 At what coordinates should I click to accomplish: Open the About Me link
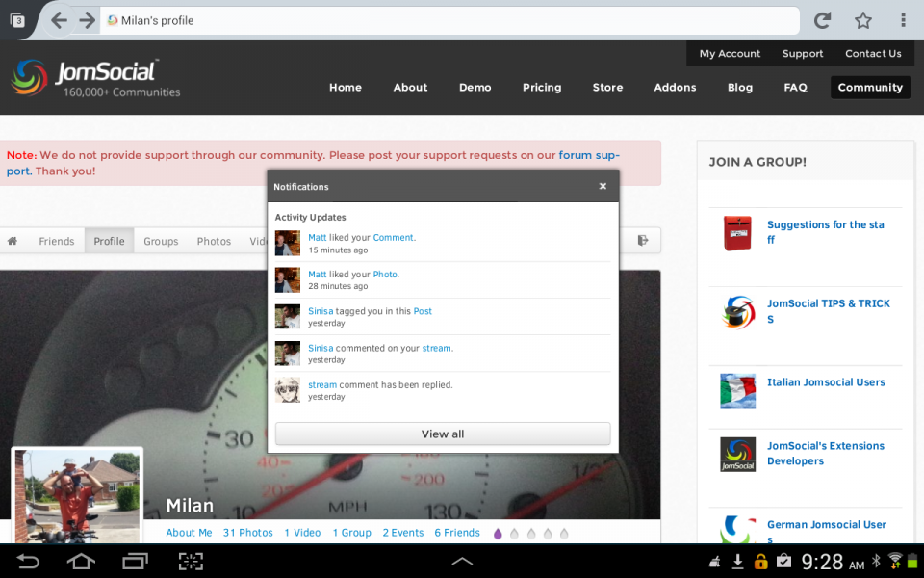click(x=189, y=533)
